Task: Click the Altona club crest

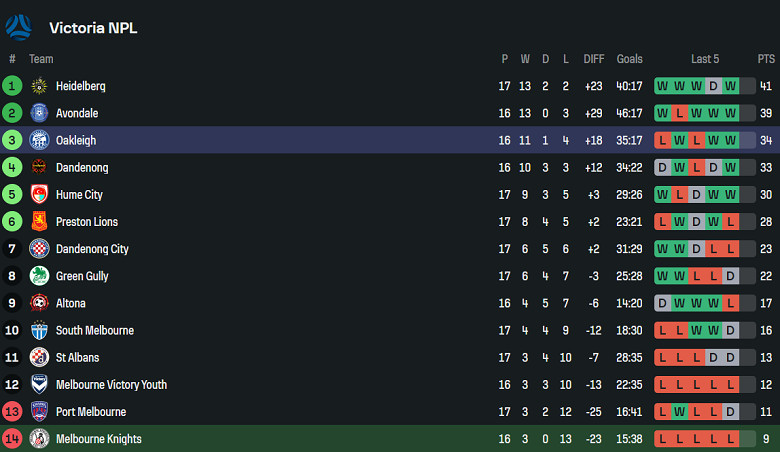Action: (39, 303)
